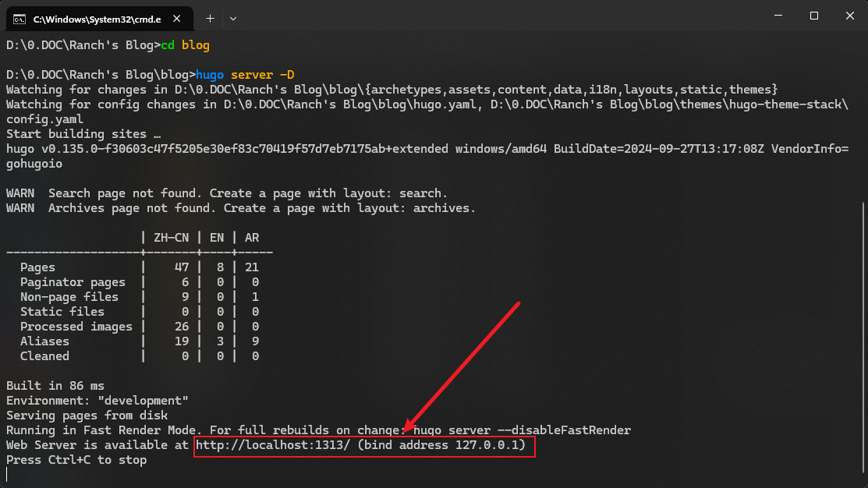Select the cmd.exe terminal tab
The height and width of the screenshot is (488, 868).
94,17
